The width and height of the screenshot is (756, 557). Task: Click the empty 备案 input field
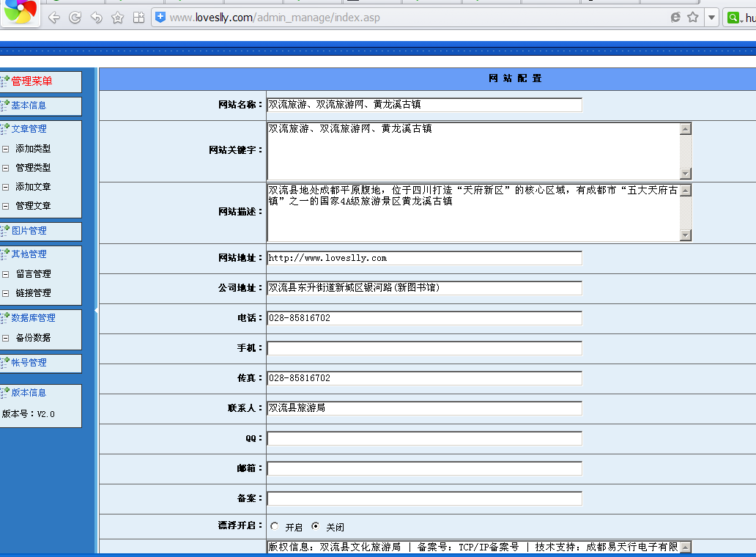coord(425,498)
